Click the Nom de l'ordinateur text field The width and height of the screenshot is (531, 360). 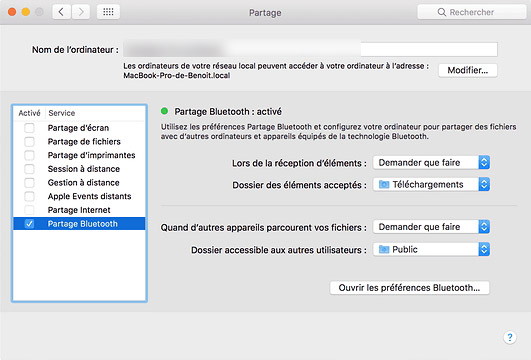[310, 49]
